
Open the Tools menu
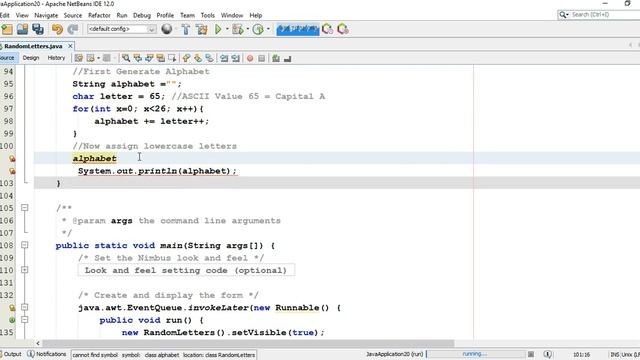[x=207, y=15]
